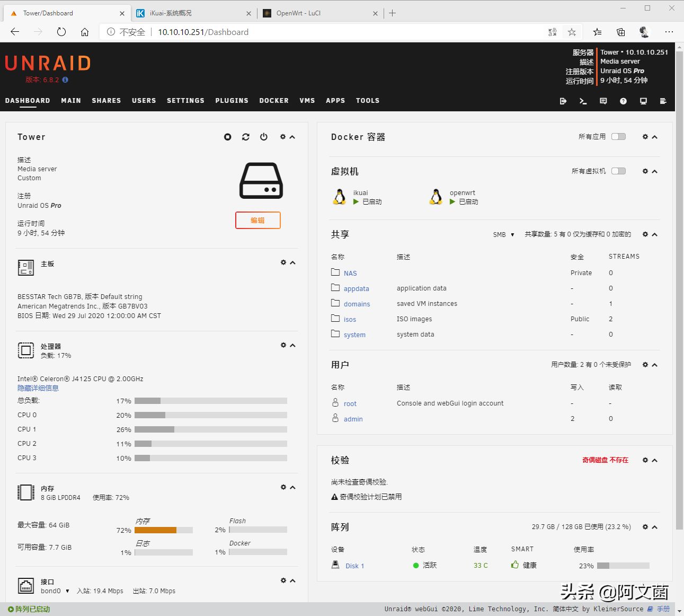Open the 手册 manual link in the footer
Viewport: 684px width, 616px height.
(x=663, y=609)
